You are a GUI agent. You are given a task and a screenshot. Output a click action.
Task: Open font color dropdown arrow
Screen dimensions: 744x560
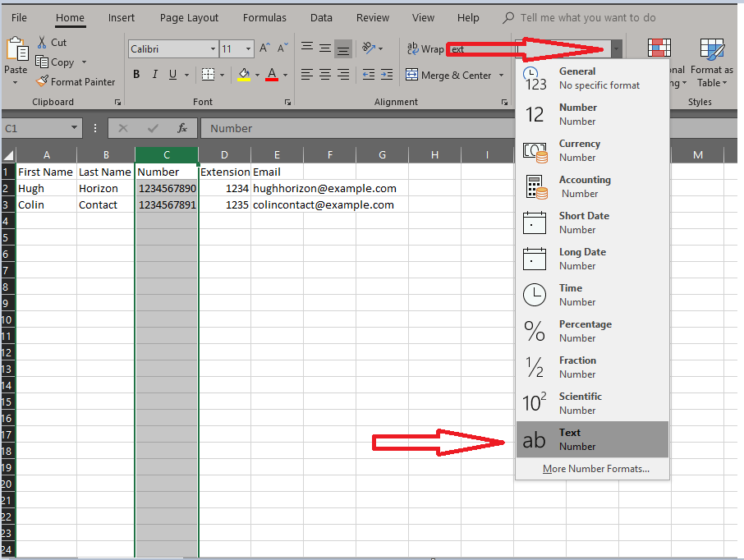click(285, 75)
